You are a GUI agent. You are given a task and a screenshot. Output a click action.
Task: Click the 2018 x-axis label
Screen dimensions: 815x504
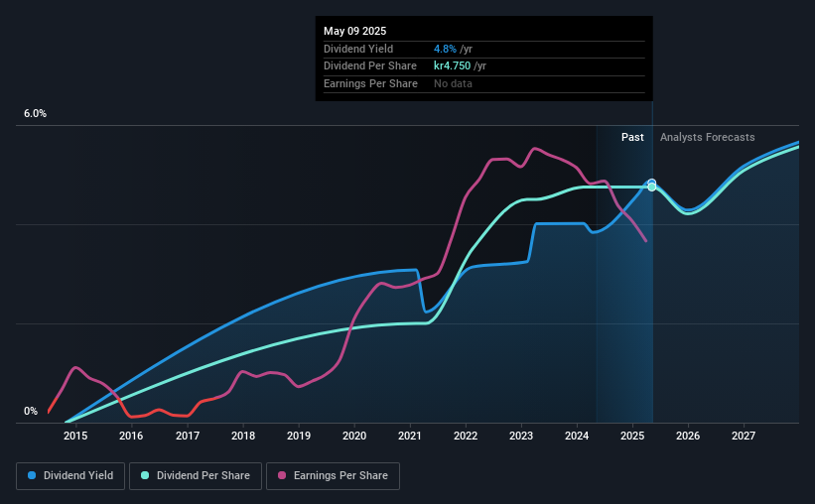[243, 436]
